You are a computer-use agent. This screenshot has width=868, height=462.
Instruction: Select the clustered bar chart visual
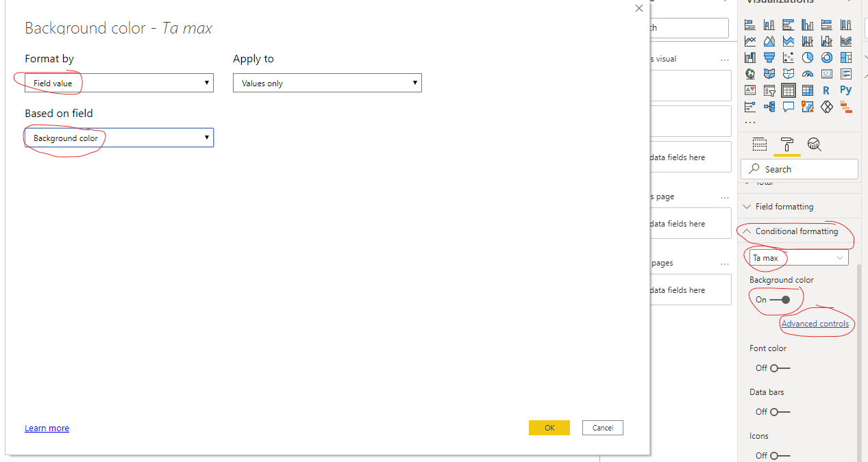789,25
